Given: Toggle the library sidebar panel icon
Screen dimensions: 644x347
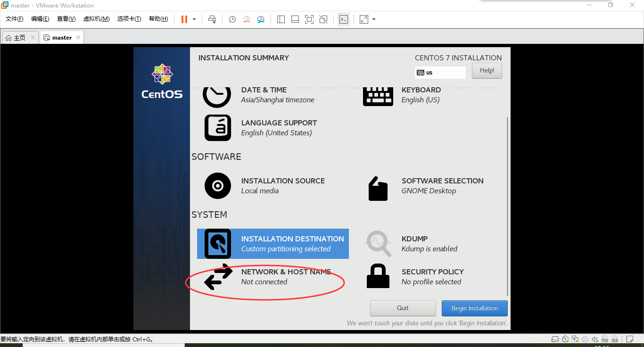Looking at the screenshot, I should pyautogui.click(x=281, y=19).
